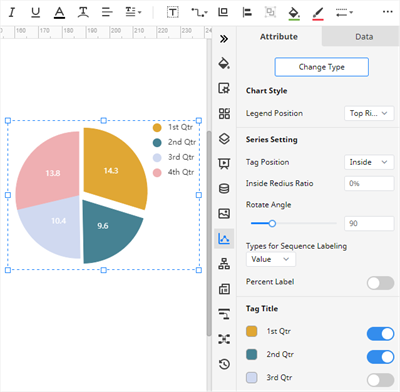Click the chart's top-left resize handle

(8, 121)
